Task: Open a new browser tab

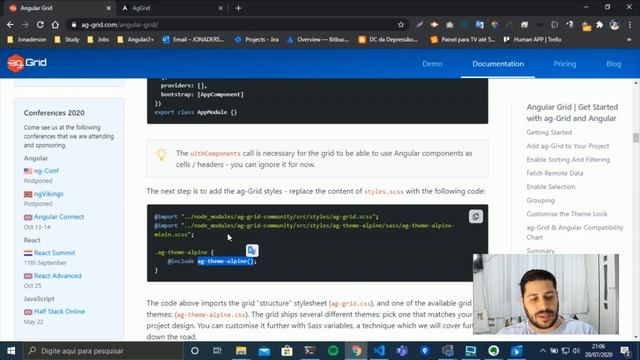Action: (238, 8)
